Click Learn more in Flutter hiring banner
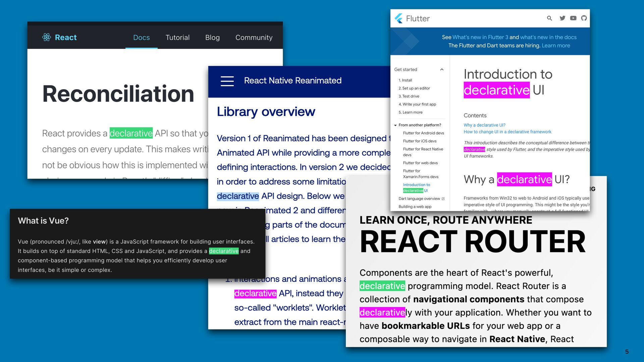Viewport: 644px width, 362px height. [556, 46]
